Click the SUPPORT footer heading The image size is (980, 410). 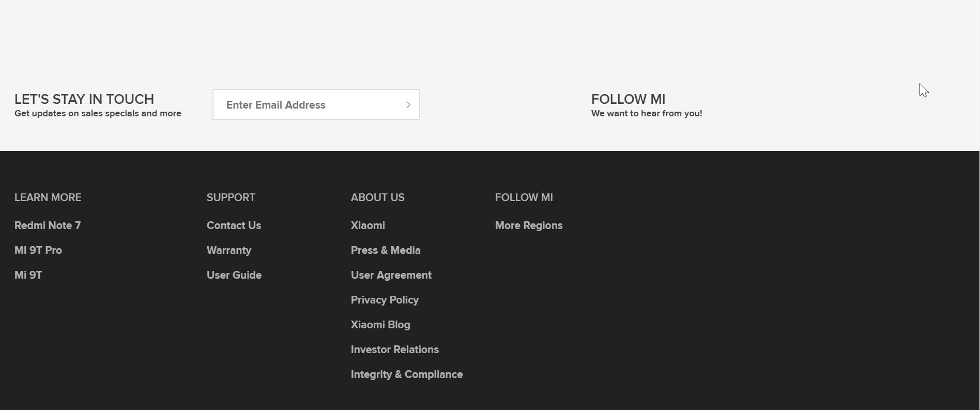tap(231, 198)
